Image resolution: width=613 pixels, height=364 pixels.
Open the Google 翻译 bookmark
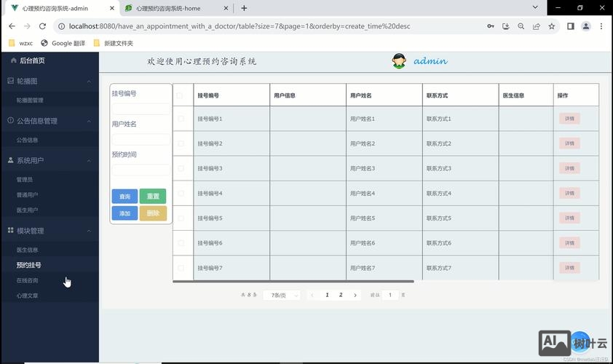coord(63,43)
